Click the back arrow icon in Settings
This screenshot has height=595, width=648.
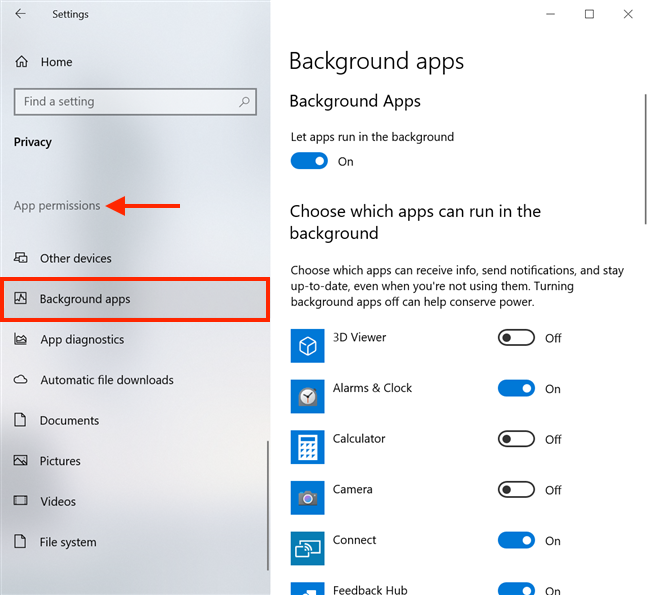(20, 14)
